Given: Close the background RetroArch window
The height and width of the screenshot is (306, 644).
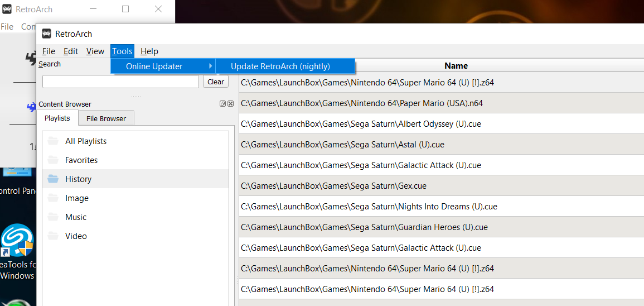Looking at the screenshot, I should 158,9.
